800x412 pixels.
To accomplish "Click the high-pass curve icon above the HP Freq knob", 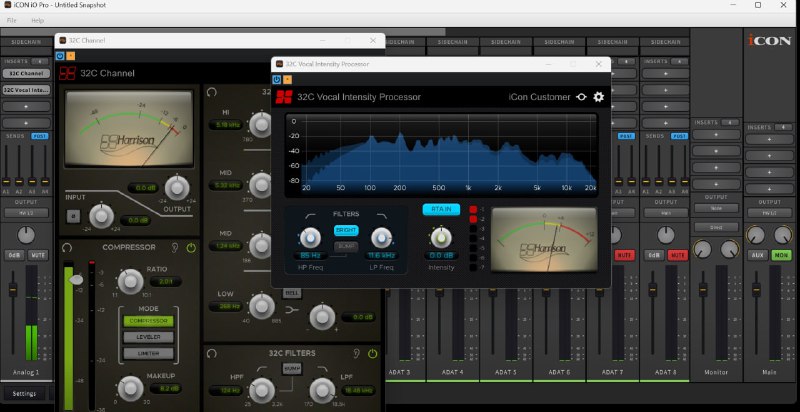I will (309, 217).
